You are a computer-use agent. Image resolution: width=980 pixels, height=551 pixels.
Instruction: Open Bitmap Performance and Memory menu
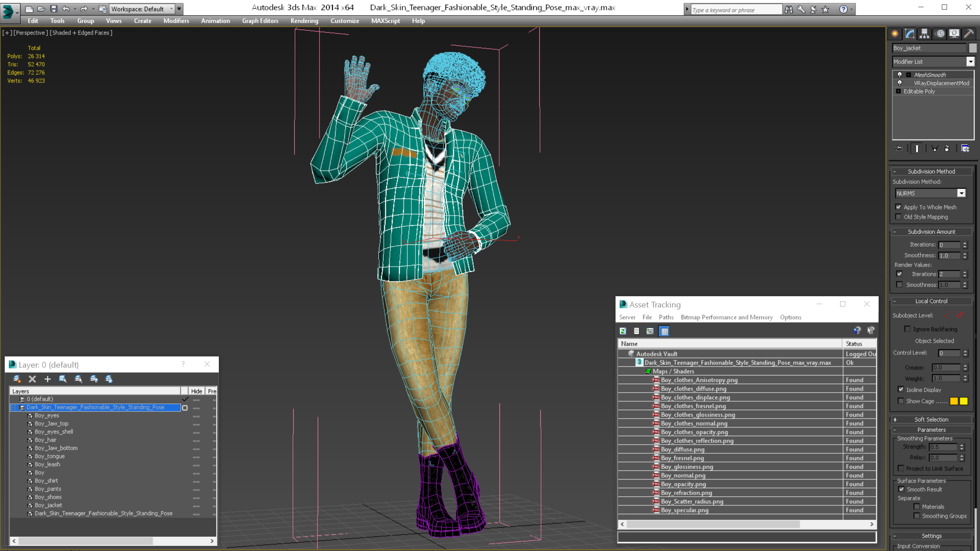(726, 317)
